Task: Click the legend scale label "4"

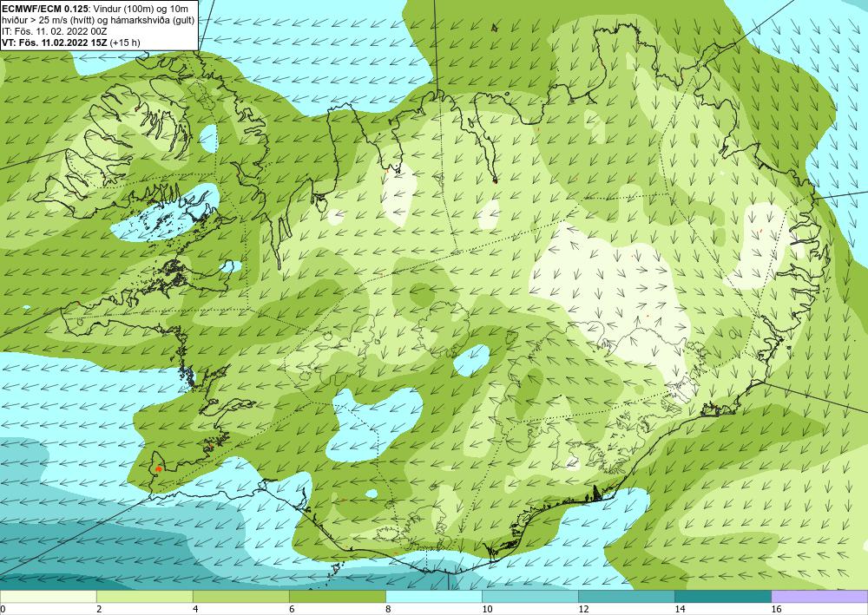Action: (196, 609)
